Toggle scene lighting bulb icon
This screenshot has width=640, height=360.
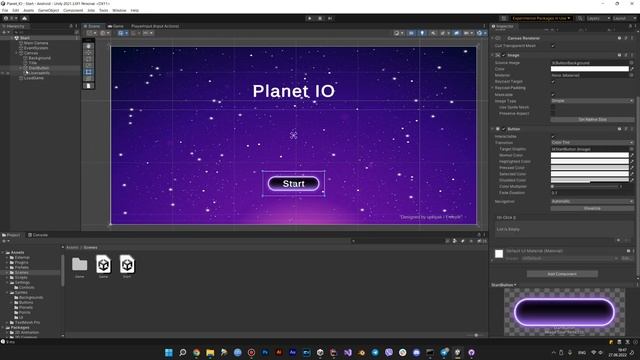coord(422,33)
